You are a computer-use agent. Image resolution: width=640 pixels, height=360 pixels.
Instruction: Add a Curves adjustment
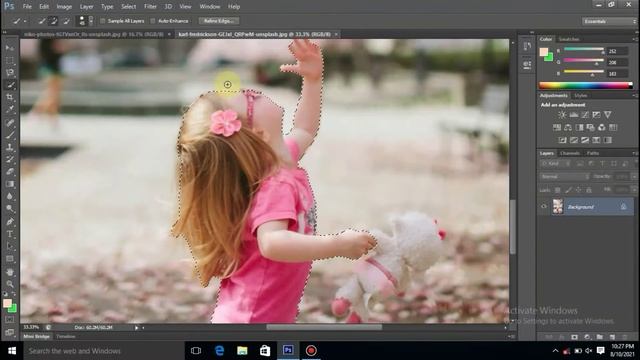585,115
